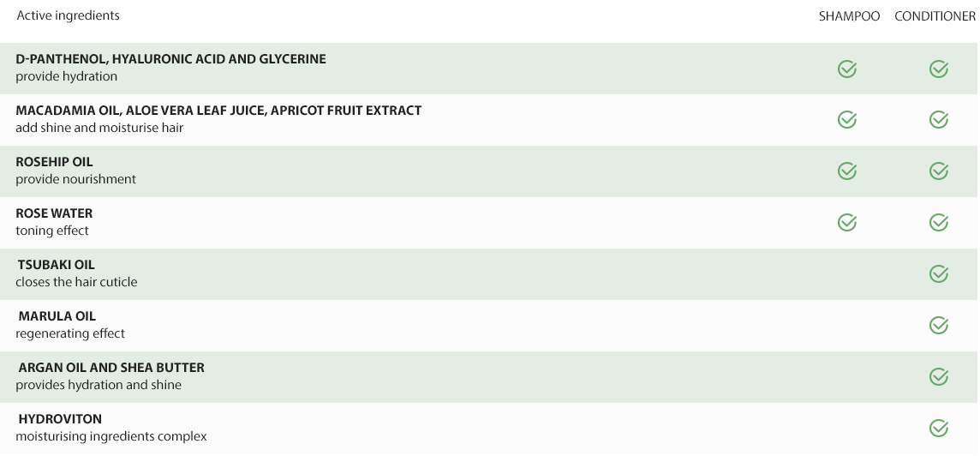This screenshot has height=456, width=980.
Task: Select the SHAMPOO column header
Action: tap(850, 16)
